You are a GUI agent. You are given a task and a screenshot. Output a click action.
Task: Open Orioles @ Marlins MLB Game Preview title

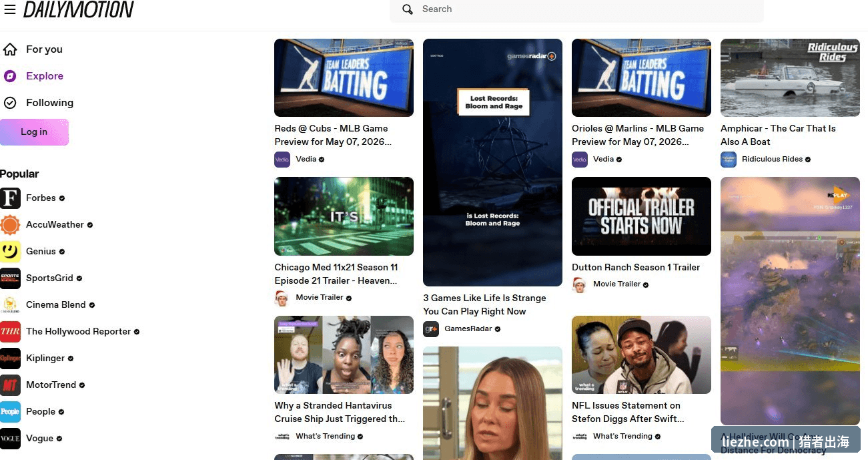[638, 135]
